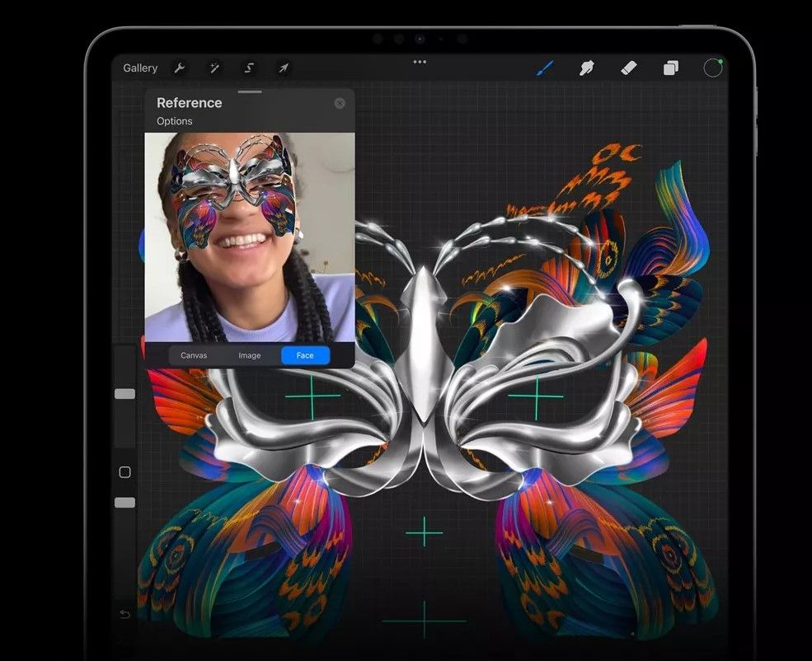Open the Adjustments magic wand menu
812x661 pixels.
(213, 68)
